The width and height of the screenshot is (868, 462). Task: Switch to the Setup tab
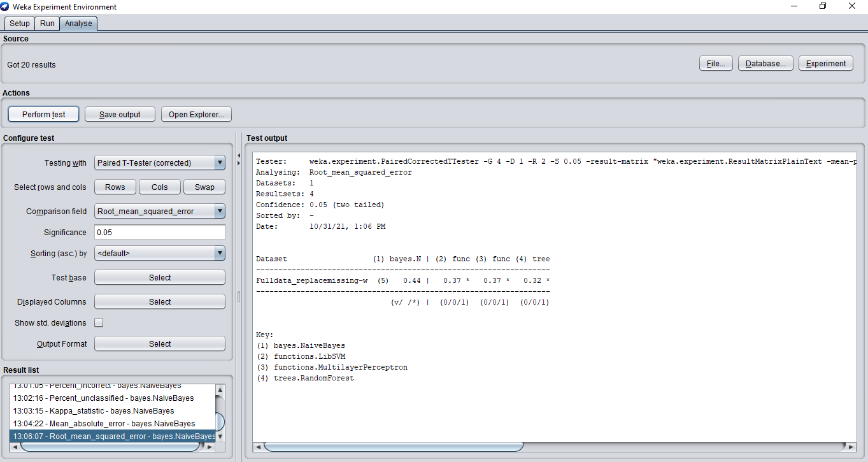point(20,24)
